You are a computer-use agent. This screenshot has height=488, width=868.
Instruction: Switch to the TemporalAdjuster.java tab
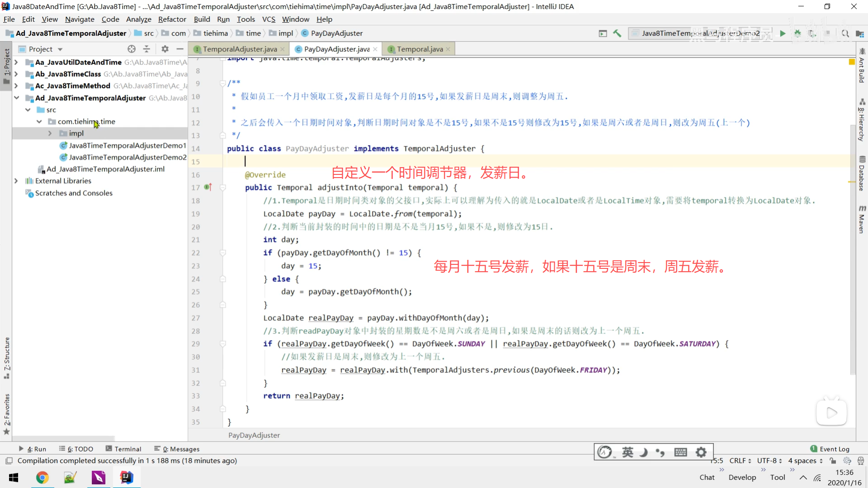[240, 49]
